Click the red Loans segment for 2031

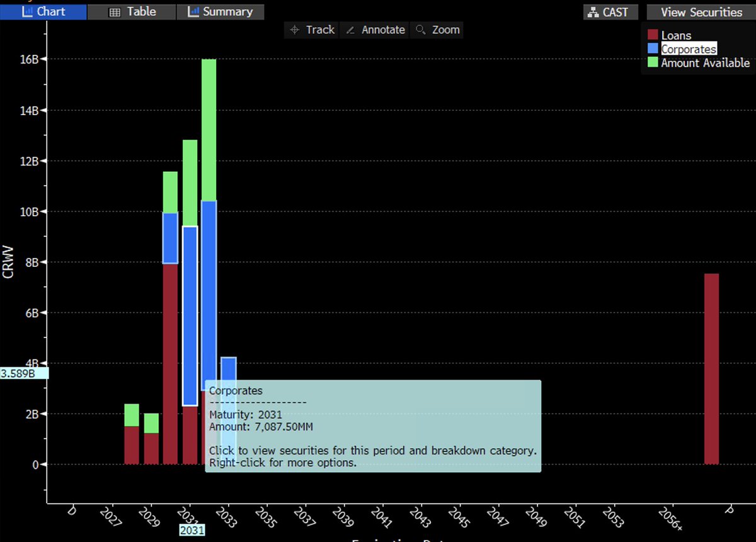click(190, 435)
